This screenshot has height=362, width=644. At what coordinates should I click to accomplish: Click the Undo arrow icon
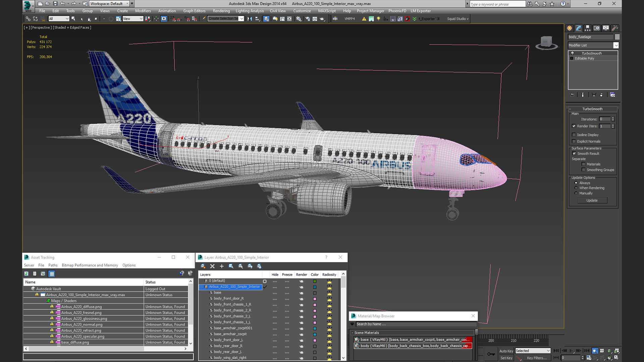click(63, 4)
